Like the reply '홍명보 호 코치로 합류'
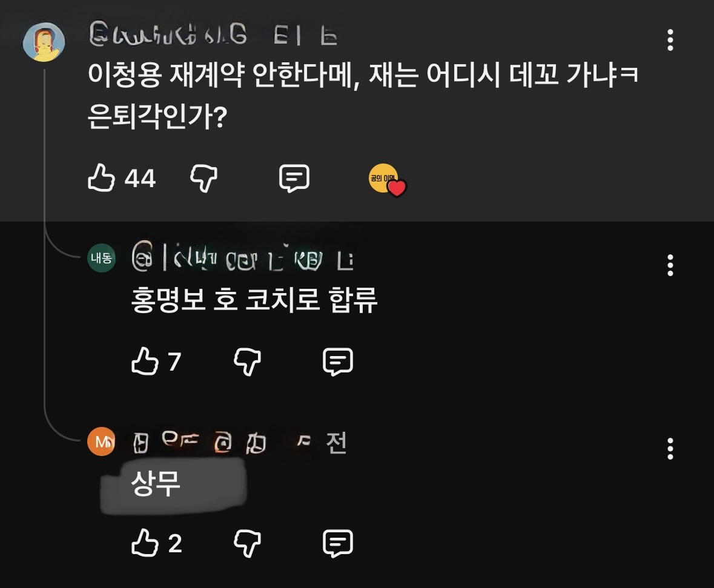Image resolution: width=714 pixels, height=588 pixels. coord(145,362)
